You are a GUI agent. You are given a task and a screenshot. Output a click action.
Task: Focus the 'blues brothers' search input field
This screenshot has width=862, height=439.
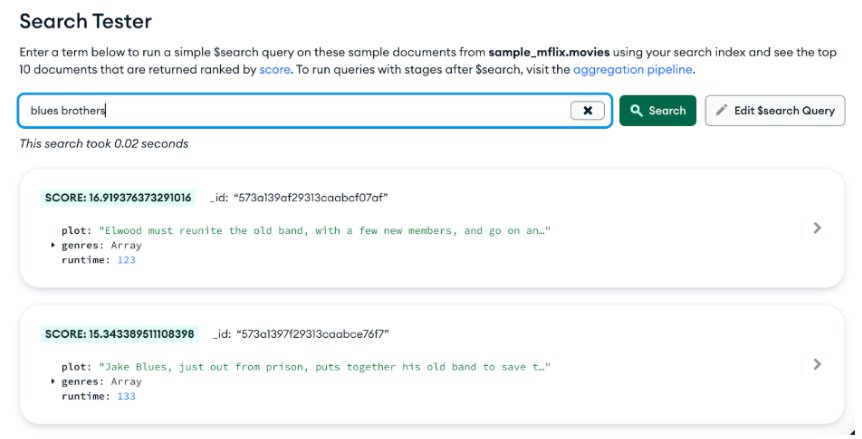tap(315, 110)
